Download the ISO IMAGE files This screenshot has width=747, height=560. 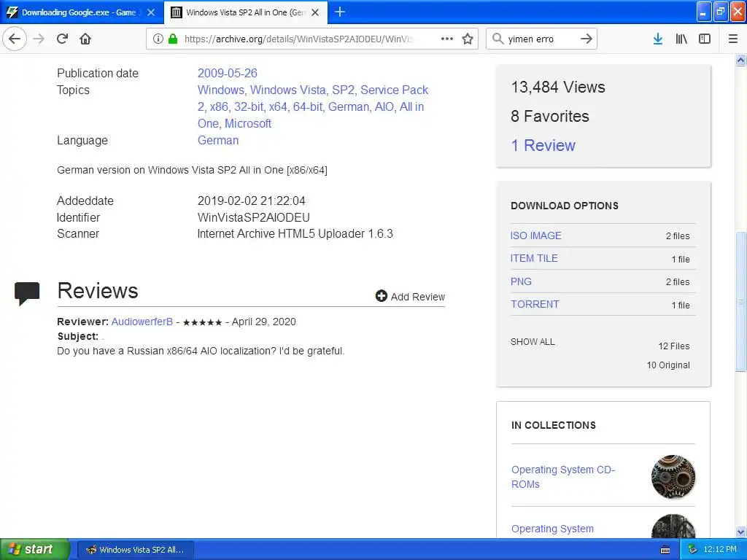[535, 236]
